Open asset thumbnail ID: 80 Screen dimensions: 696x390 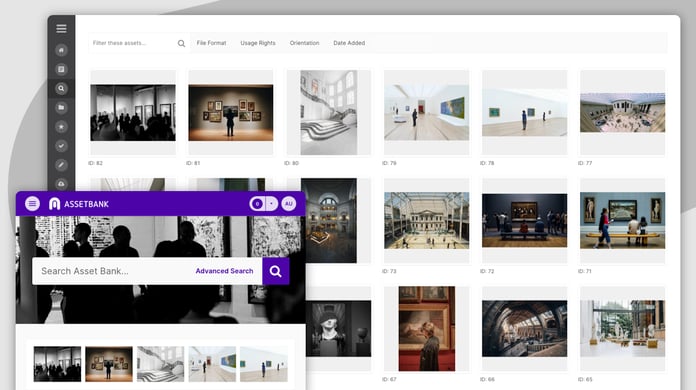point(328,112)
